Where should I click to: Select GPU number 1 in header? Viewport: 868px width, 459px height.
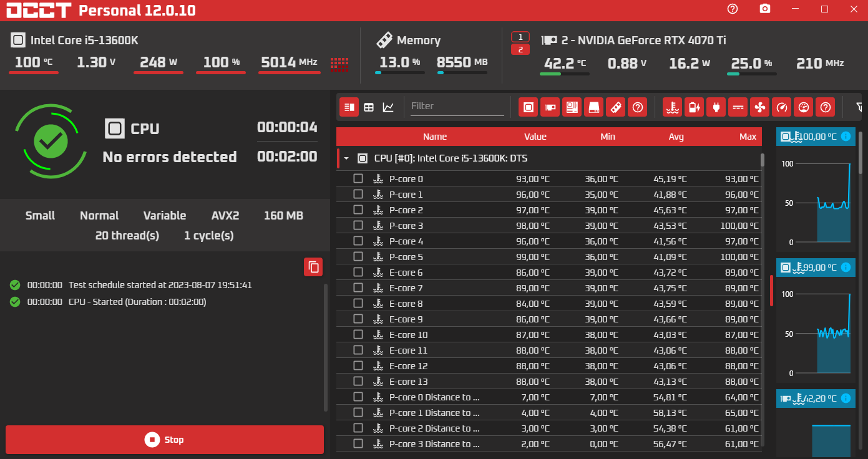coord(520,37)
